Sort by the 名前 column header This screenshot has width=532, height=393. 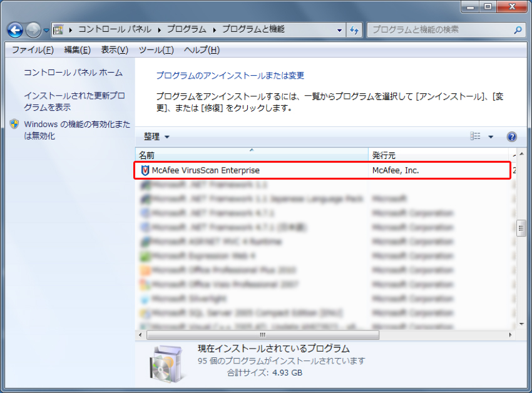[252, 155]
